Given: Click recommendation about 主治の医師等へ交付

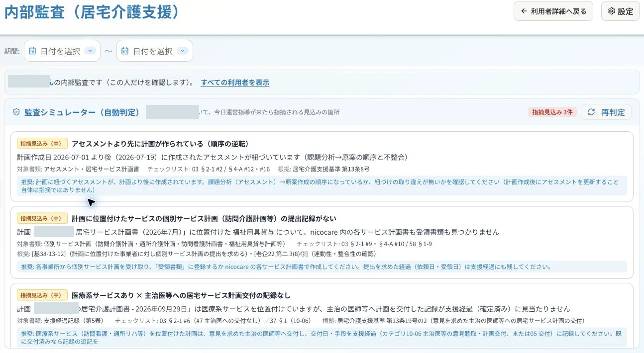Looking at the screenshot, I should 322,338.
